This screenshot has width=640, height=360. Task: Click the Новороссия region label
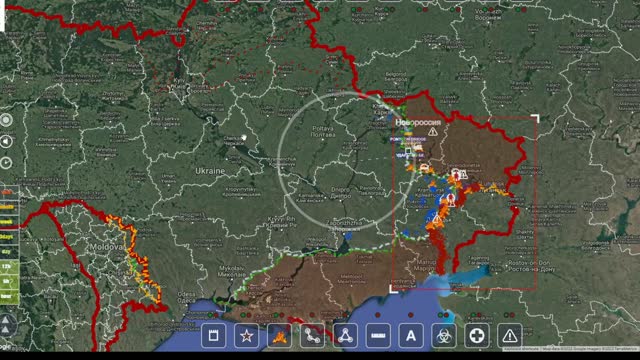418,122
